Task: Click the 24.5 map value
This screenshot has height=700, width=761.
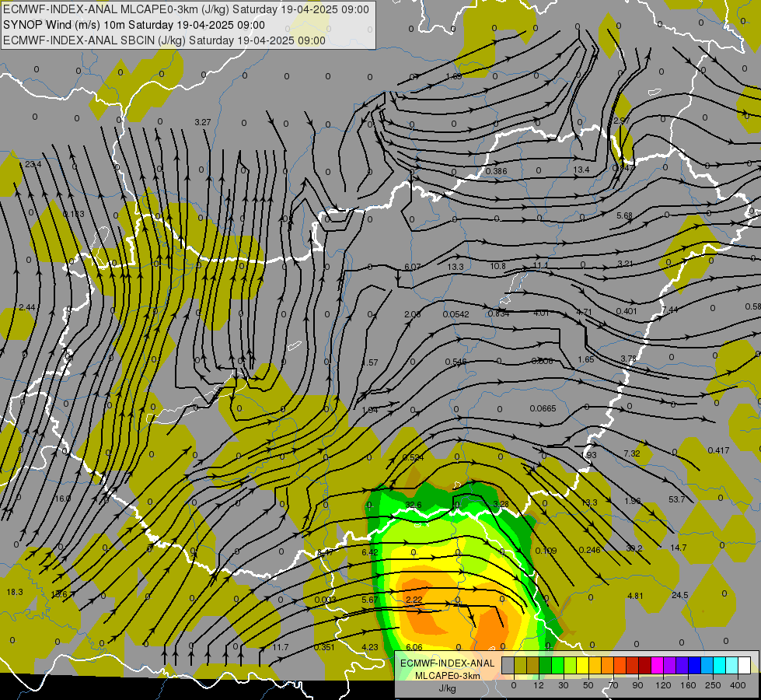Action: [x=680, y=595]
